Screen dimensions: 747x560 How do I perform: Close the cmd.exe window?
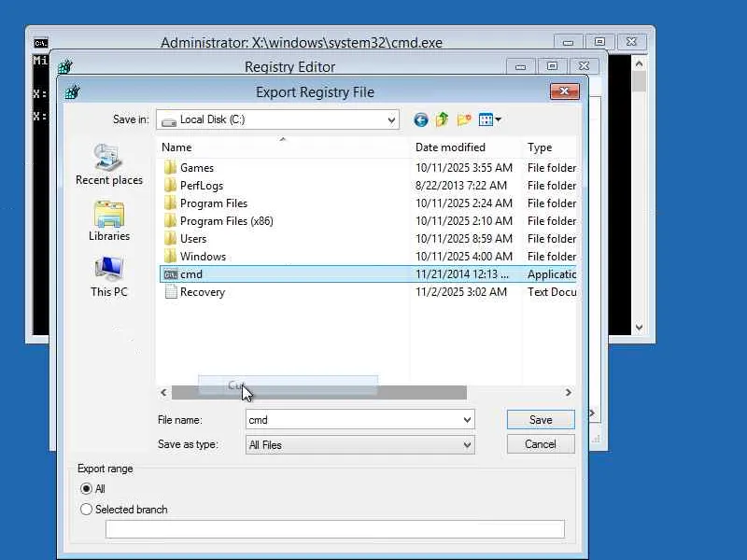point(632,41)
